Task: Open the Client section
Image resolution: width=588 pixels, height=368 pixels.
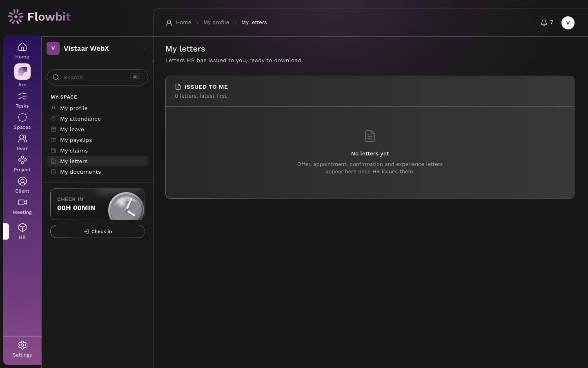Action: point(22,185)
